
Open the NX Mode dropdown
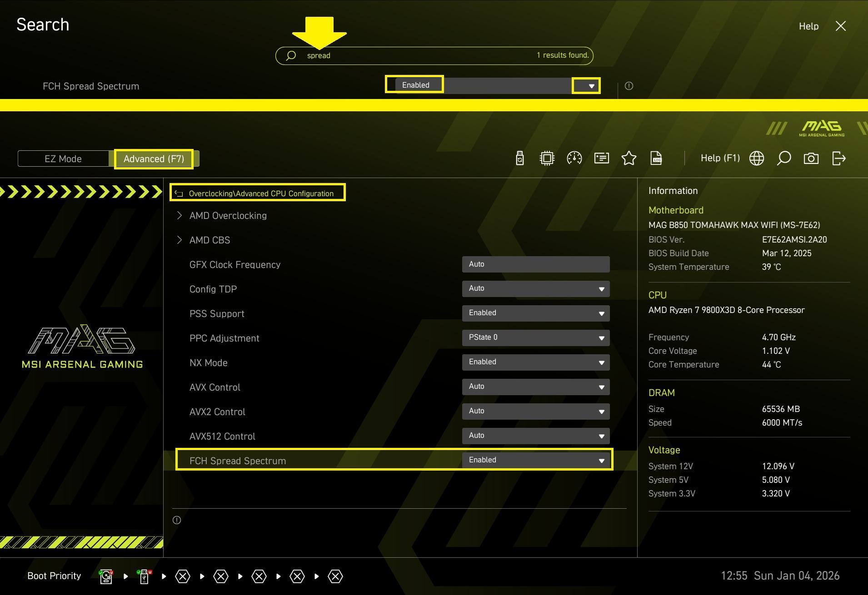(x=536, y=362)
